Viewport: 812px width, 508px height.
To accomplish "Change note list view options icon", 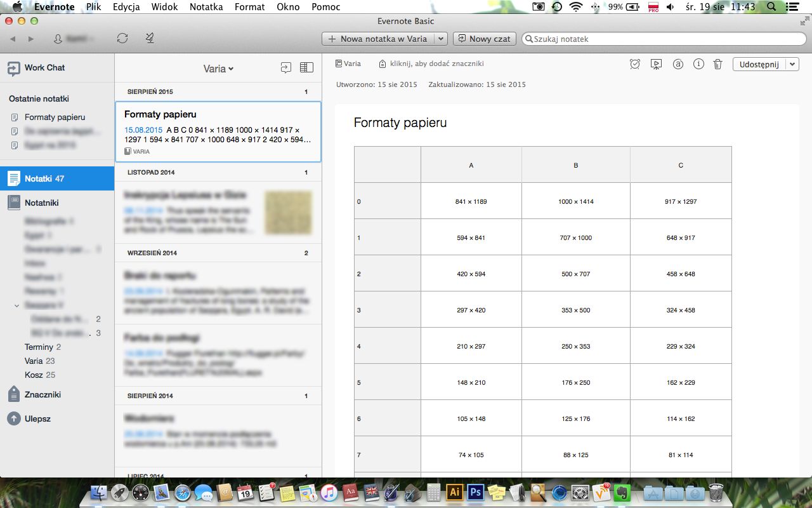I will [306, 68].
